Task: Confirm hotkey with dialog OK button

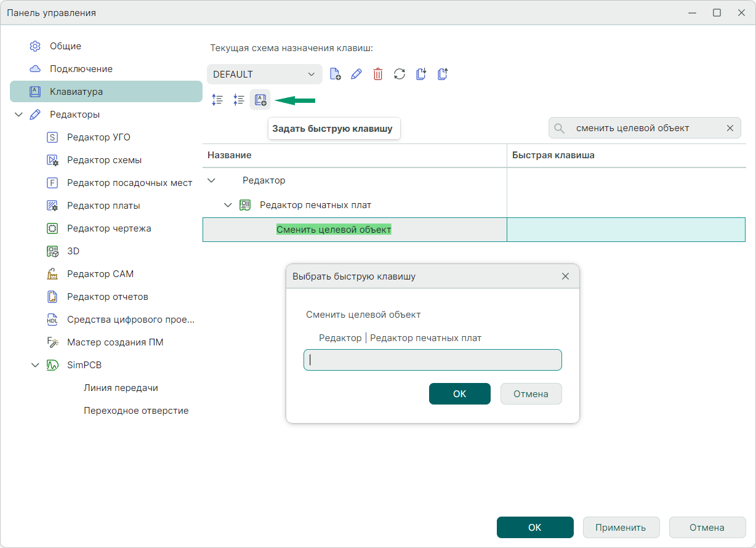Action: pyautogui.click(x=459, y=394)
